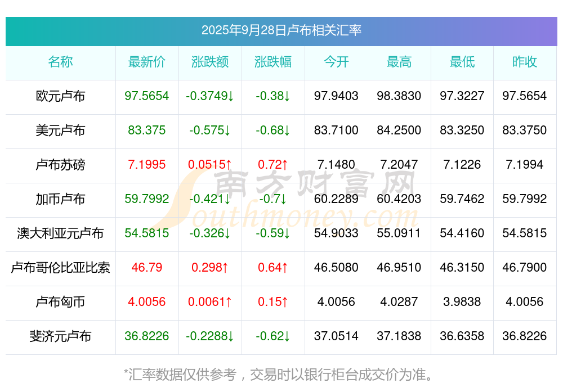Select high value 37.1838

pyautogui.click(x=399, y=336)
